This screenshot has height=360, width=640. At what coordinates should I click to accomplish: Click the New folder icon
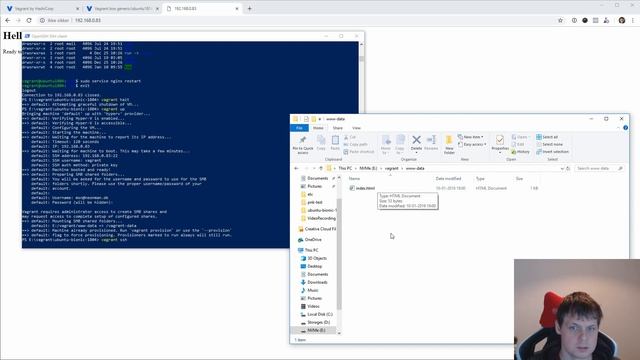click(x=449, y=140)
